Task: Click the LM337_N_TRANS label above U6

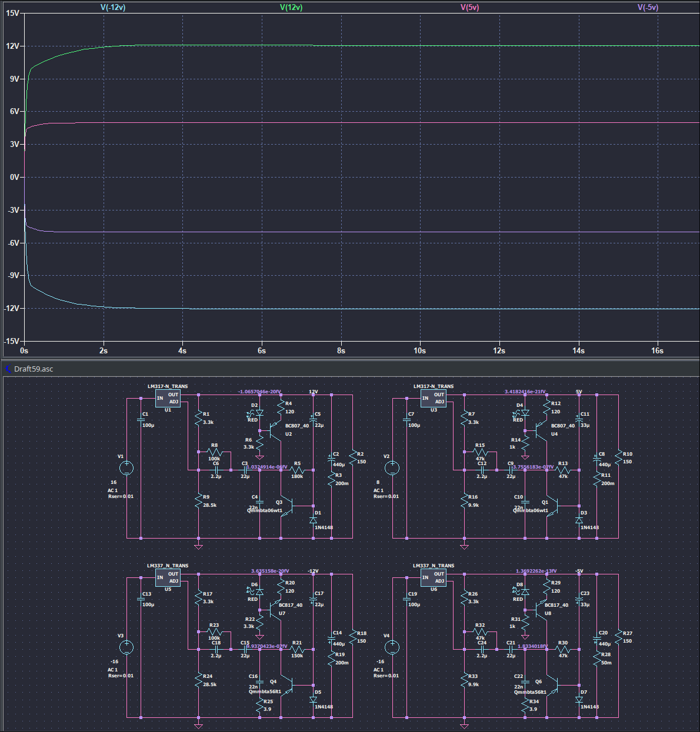Action: [x=434, y=566]
